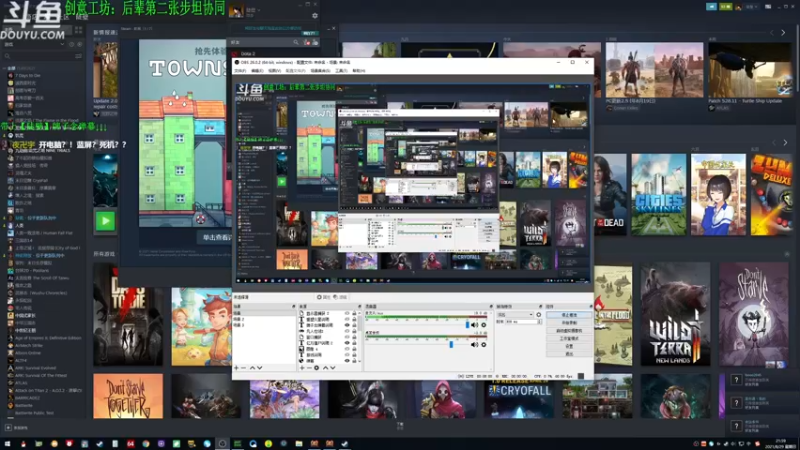Click the Add a Game plus icon
This screenshot has width=800, height=450.
(x=8, y=428)
